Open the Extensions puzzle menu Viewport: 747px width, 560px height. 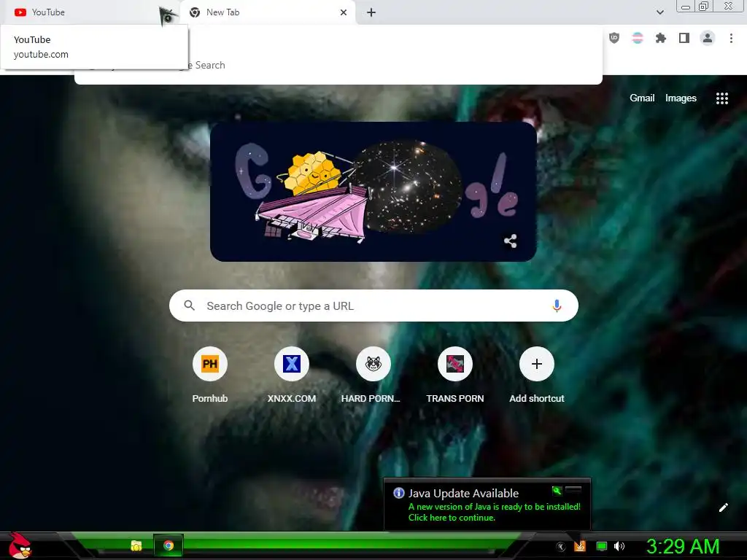coord(661,38)
